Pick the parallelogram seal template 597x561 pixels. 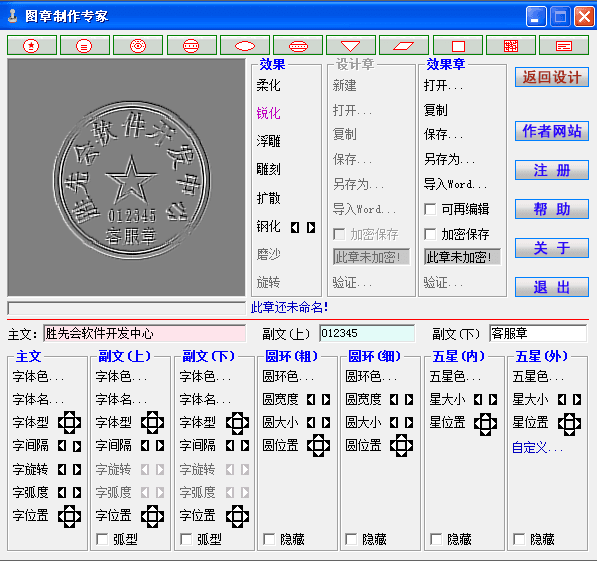pos(404,46)
